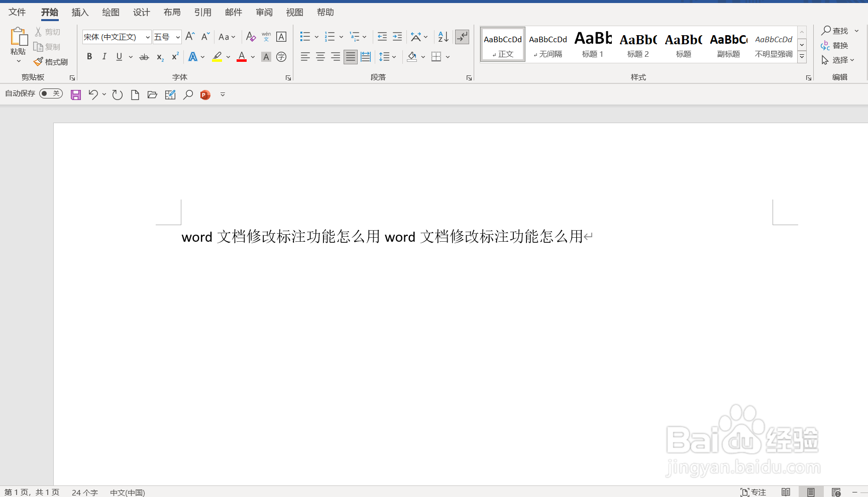Click the Open folder icon in quick access

pyautogui.click(x=152, y=95)
